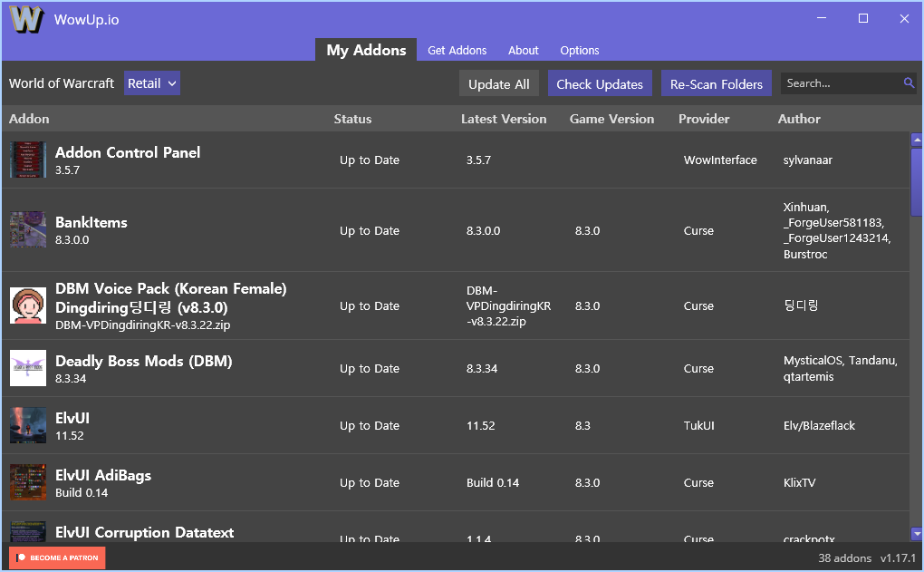Sort by the Author column header

pos(799,119)
